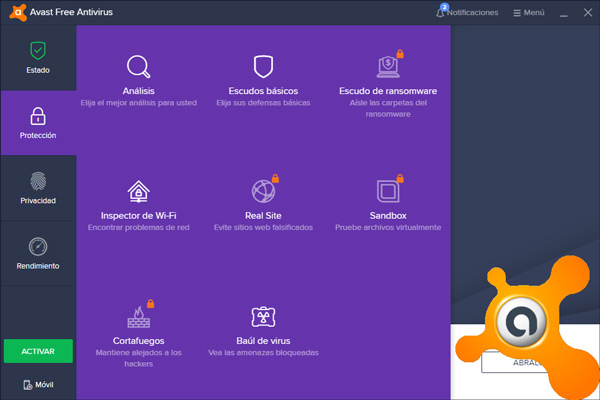Click the Protección padlock icon
Image resolution: width=600 pixels, height=400 pixels.
38,116
